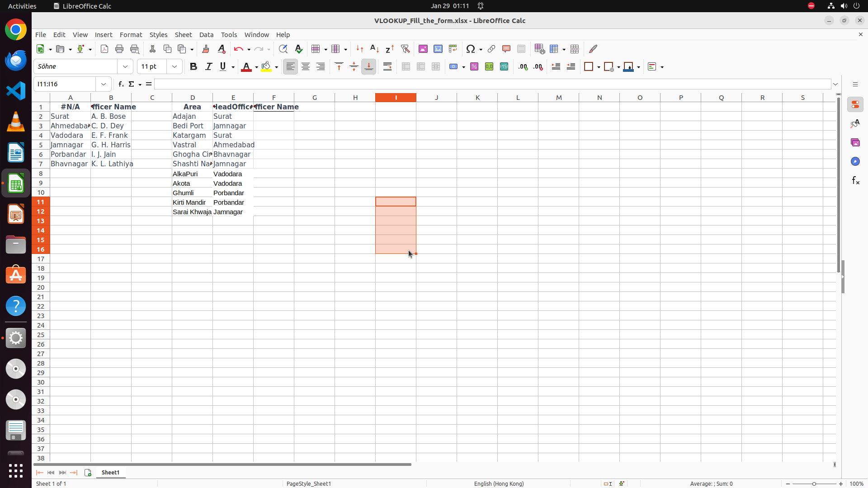
Task: Toggle Center Horizontally alignment
Action: pos(306,66)
